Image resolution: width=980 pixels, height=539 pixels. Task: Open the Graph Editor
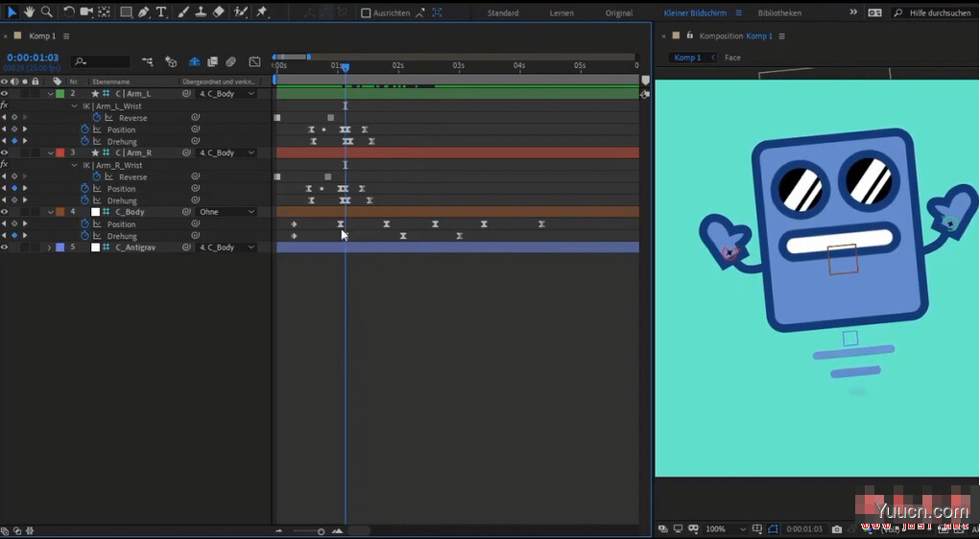254,61
